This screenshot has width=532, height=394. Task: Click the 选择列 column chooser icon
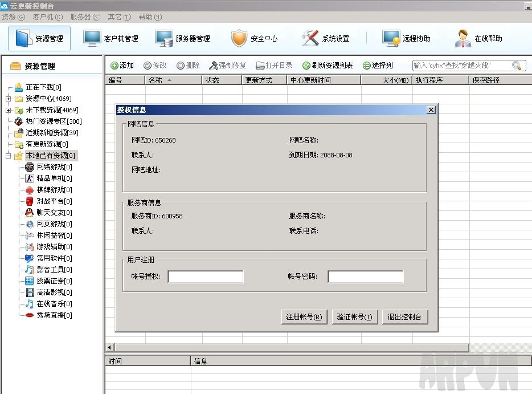[366, 66]
